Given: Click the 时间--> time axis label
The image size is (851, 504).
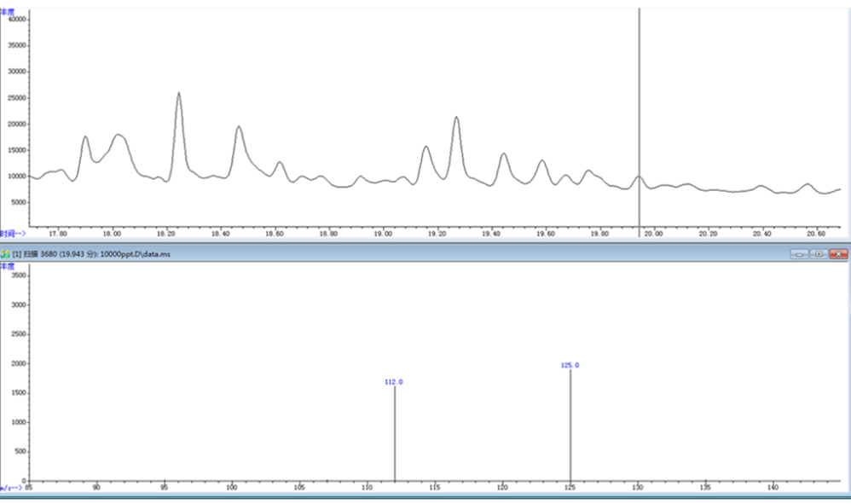Looking at the screenshot, I should (12, 233).
